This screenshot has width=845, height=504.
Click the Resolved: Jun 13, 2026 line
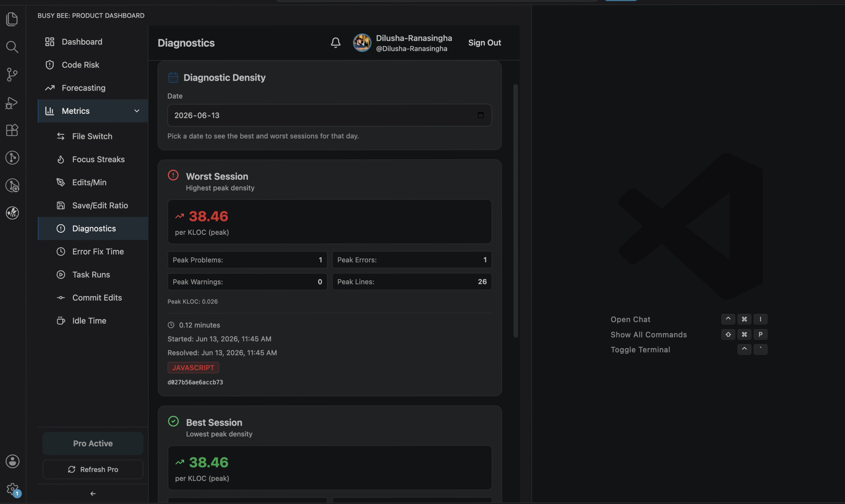click(222, 352)
